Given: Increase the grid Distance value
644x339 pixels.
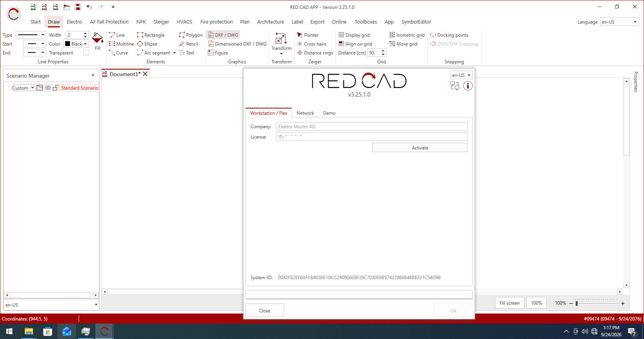Looking at the screenshot, I should tap(383, 51).
